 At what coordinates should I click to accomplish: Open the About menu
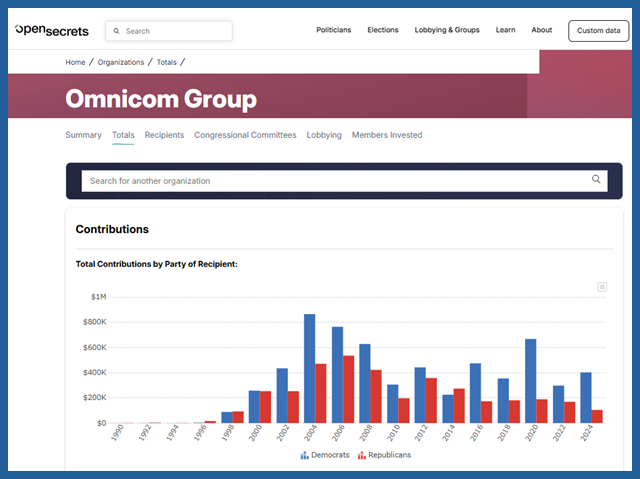pyautogui.click(x=541, y=30)
